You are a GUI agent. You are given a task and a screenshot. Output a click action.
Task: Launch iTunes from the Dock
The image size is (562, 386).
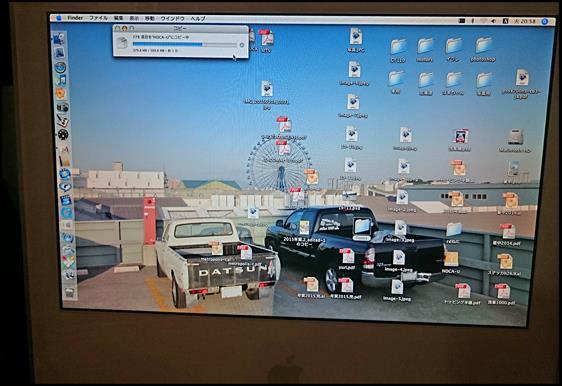click(61, 80)
